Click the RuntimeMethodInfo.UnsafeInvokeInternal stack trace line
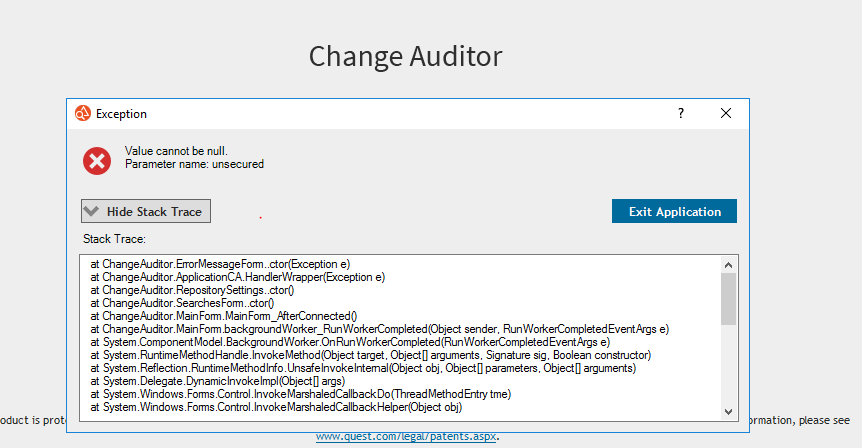 [363, 368]
